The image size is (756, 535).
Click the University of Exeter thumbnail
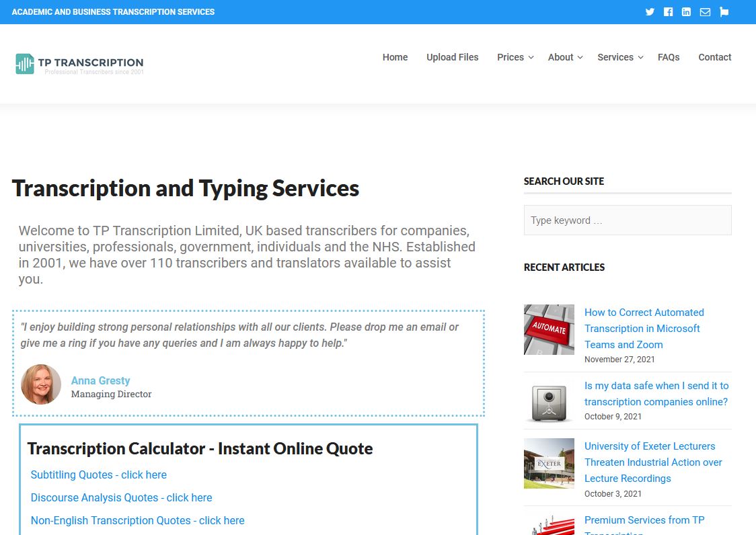tap(549, 463)
